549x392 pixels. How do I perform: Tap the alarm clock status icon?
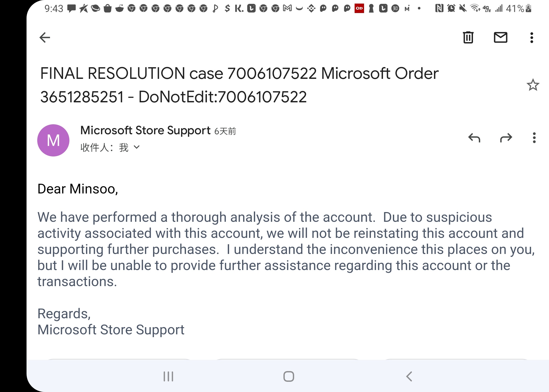point(451,8)
